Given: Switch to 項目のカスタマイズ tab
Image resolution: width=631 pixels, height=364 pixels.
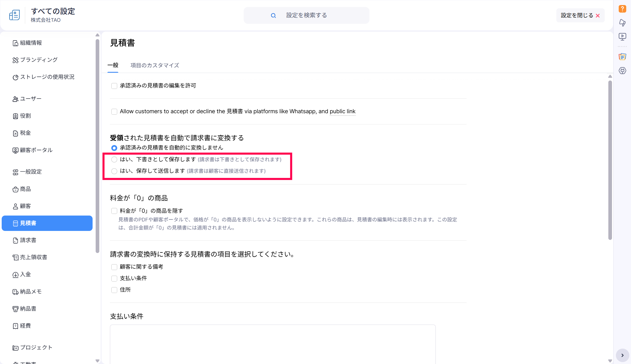Looking at the screenshot, I should (x=154, y=65).
